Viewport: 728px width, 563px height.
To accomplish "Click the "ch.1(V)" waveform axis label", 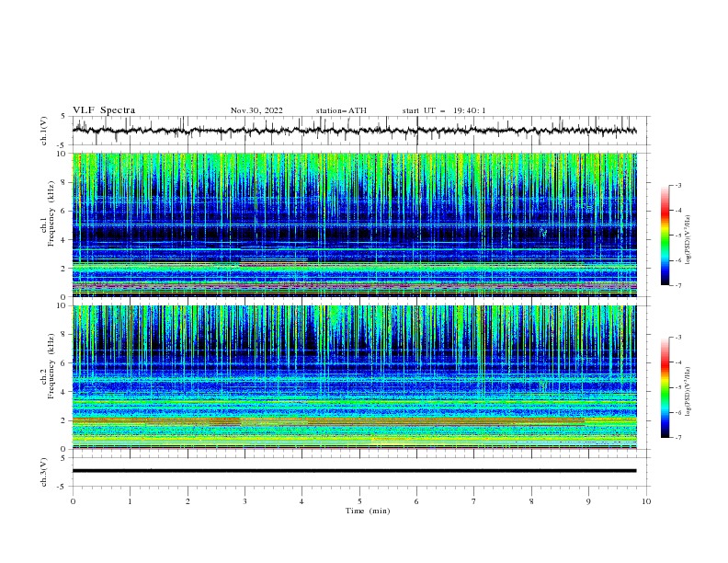I will tap(44, 131).
